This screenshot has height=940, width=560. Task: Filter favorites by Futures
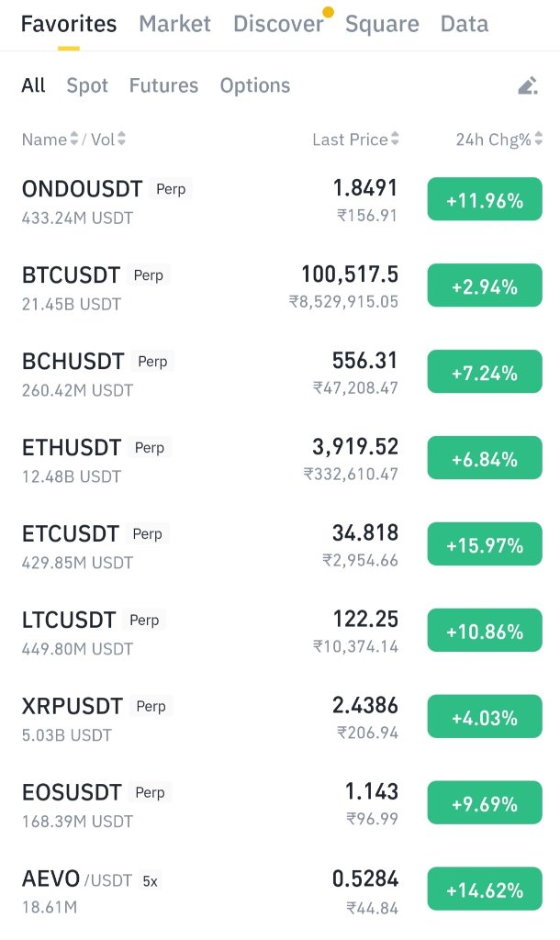pyautogui.click(x=163, y=85)
